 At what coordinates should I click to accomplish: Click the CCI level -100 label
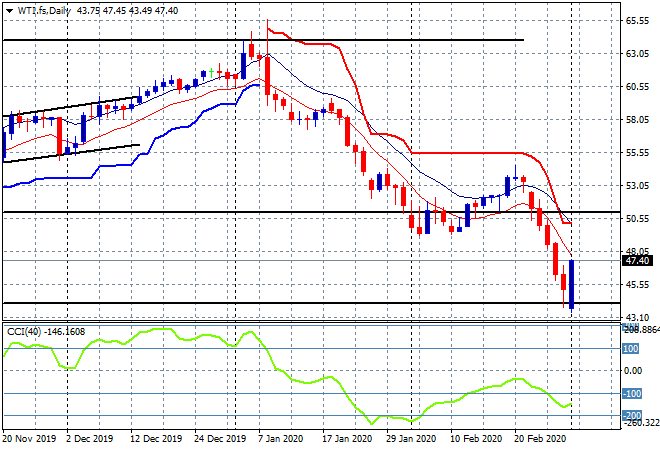632,394
